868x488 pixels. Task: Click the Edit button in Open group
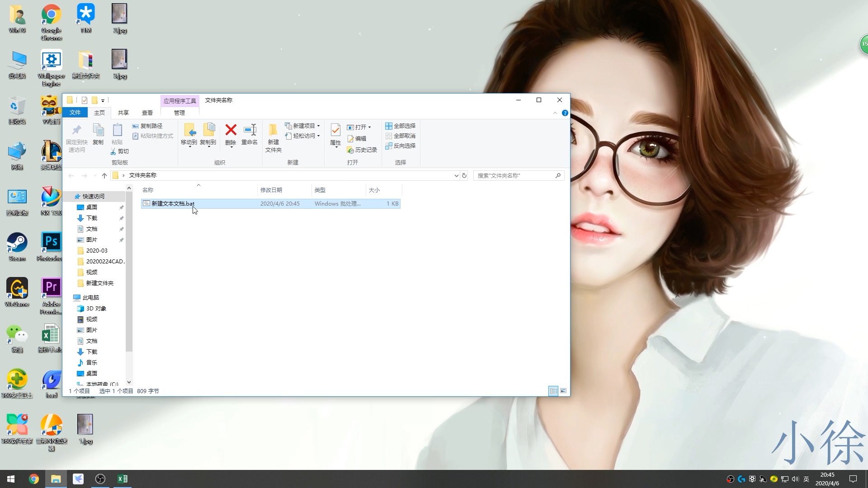(356, 139)
